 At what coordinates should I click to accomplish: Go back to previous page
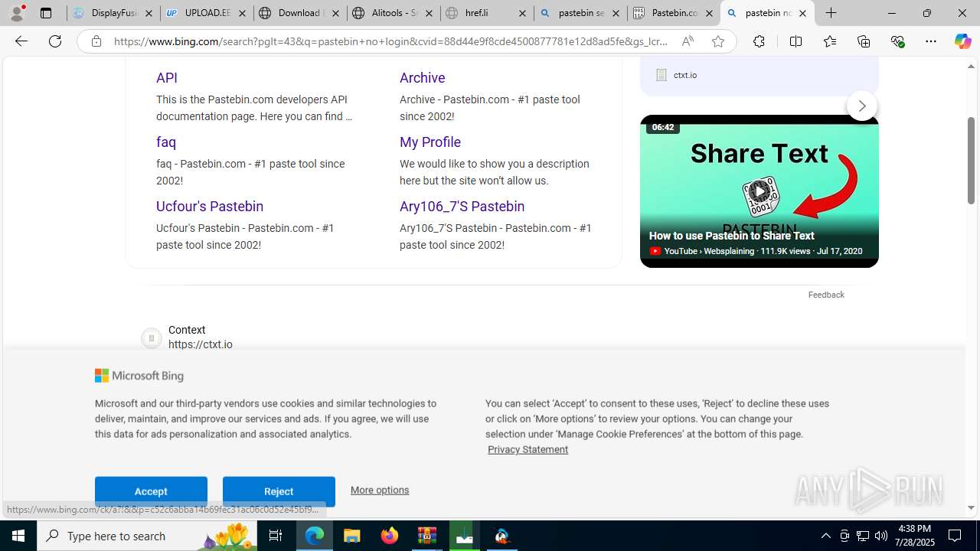tap(21, 41)
